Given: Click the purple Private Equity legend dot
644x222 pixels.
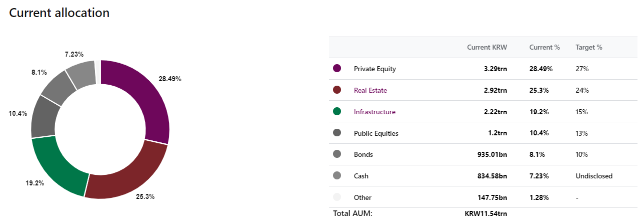Looking at the screenshot, I should (x=337, y=69).
